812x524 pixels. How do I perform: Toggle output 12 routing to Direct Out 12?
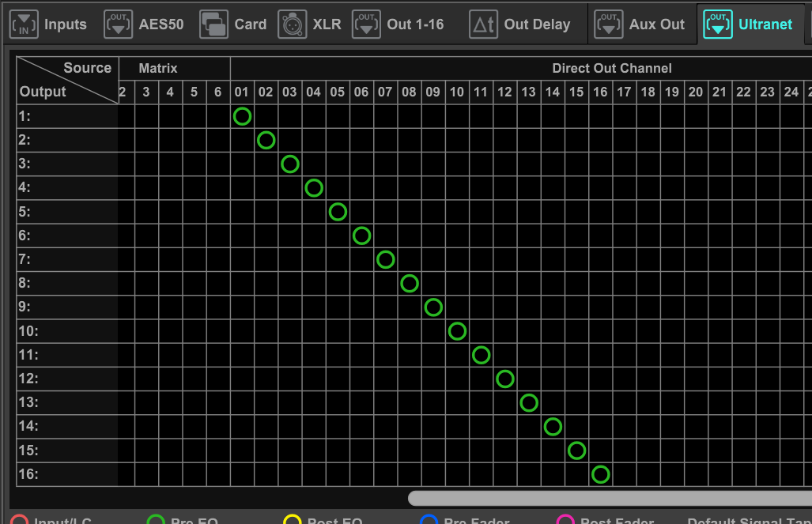(505, 379)
